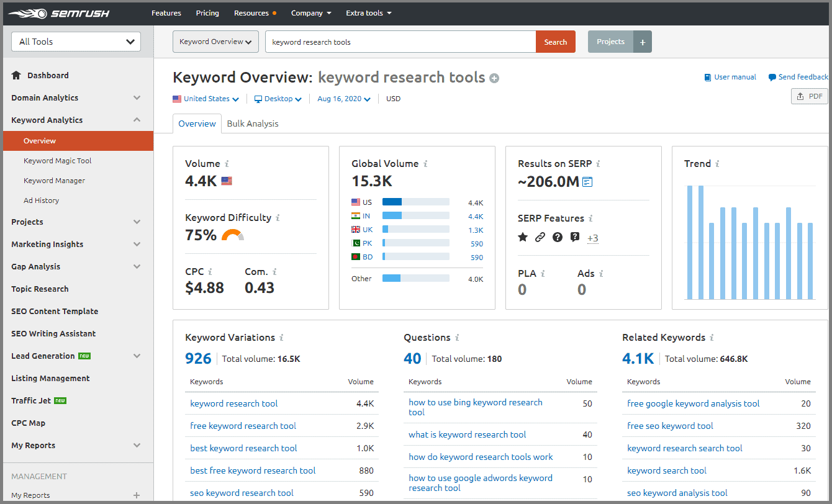Screen dimensions: 832x504
Task: Click the info icon next to Keyword Difficulty
Action: coord(278,218)
